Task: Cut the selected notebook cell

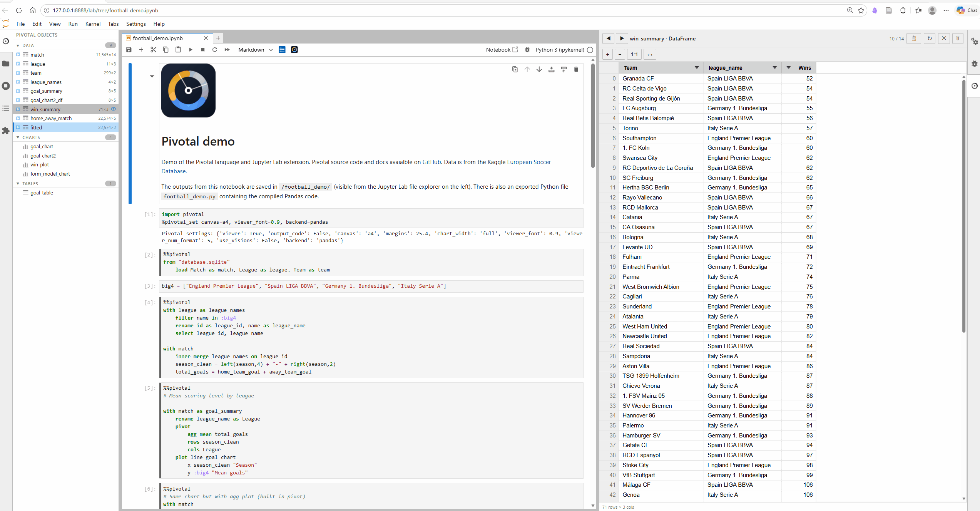Action: tap(154, 50)
